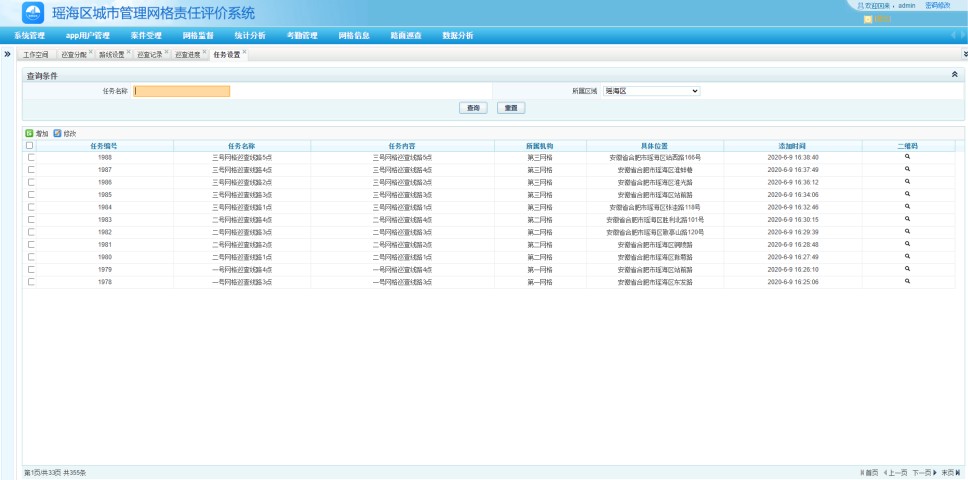Image resolution: width=968 pixels, height=480 pixels.
Task: Expand the left sidebar with double arrow
Action: (7, 54)
